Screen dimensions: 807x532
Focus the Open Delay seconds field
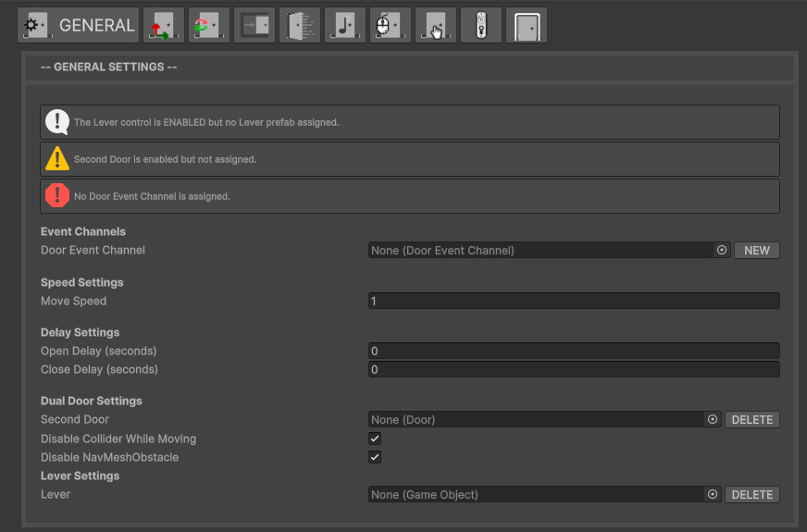tap(573, 351)
